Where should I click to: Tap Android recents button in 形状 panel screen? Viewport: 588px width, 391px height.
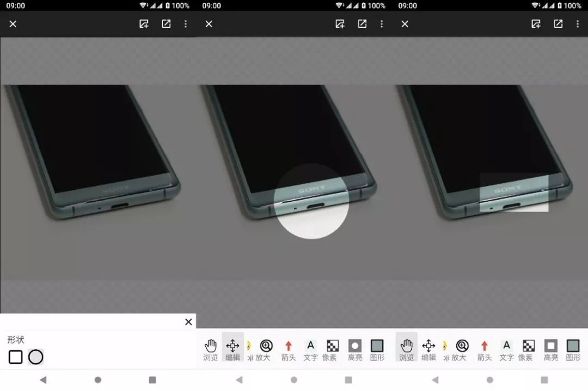pyautogui.click(x=152, y=380)
